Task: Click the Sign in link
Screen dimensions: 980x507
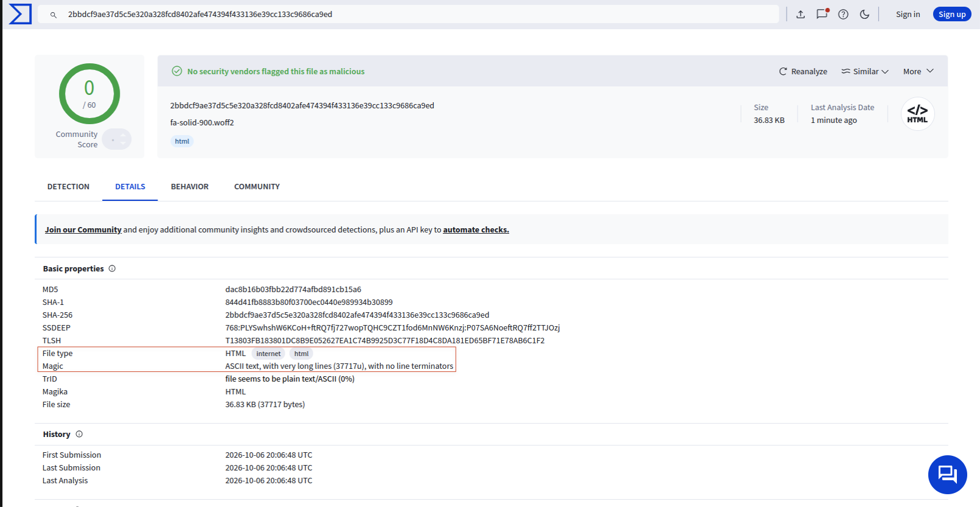Action: [x=908, y=14]
